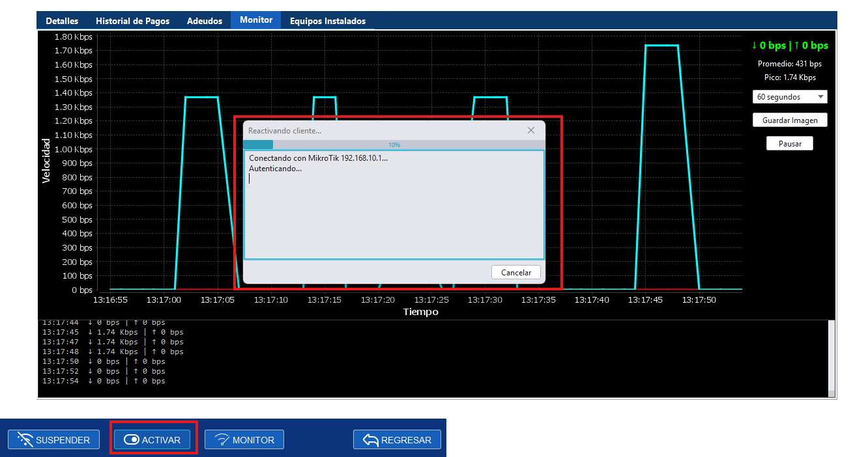Click the wifi signal icon on the bottom MONITOR button
Screen dimensions: 868x457
[222, 440]
